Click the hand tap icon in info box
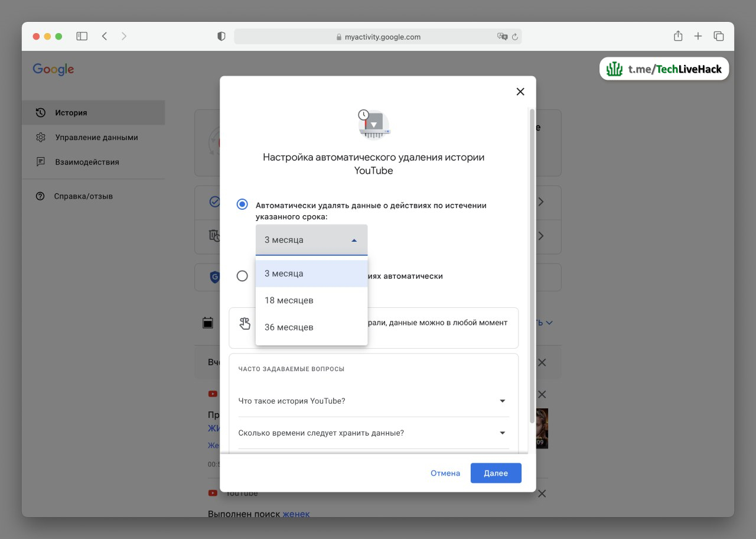756x539 pixels. click(x=245, y=323)
